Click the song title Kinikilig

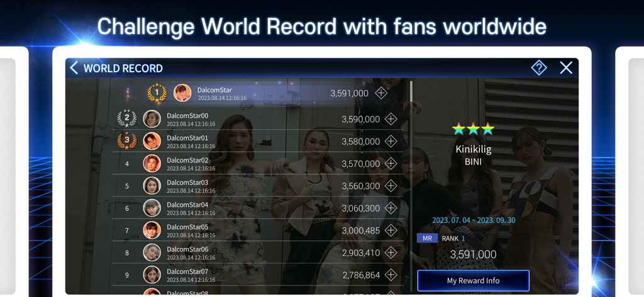coord(473,149)
